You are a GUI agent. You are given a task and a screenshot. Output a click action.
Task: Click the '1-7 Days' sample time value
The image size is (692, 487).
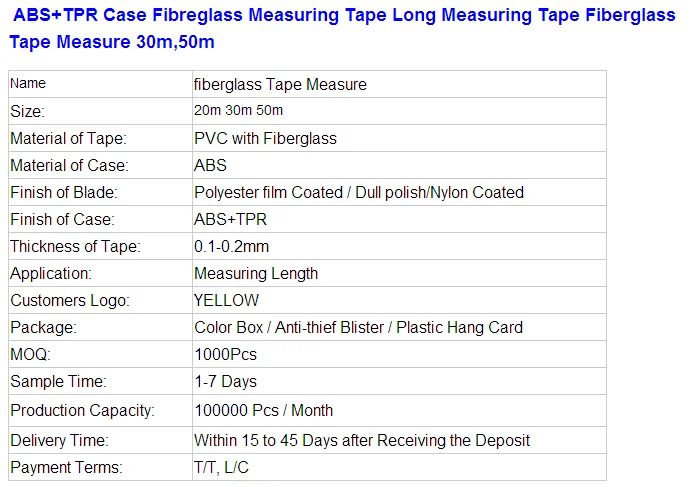tap(225, 381)
